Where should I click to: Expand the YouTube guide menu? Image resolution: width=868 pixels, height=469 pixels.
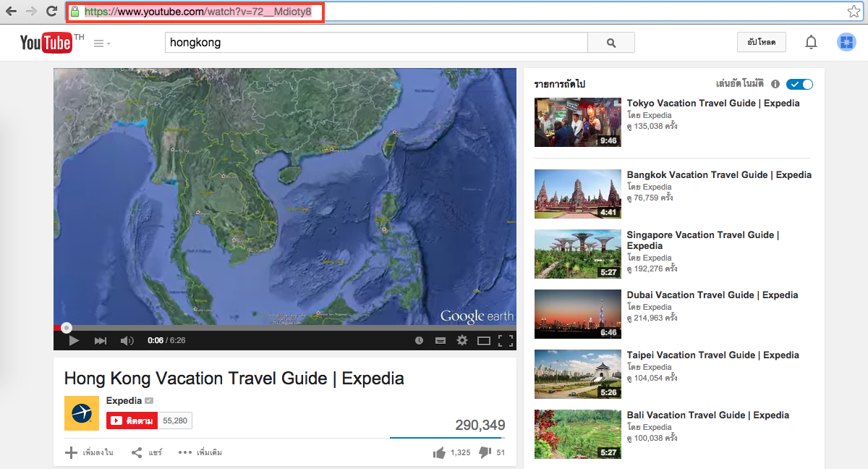tap(101, 43)
